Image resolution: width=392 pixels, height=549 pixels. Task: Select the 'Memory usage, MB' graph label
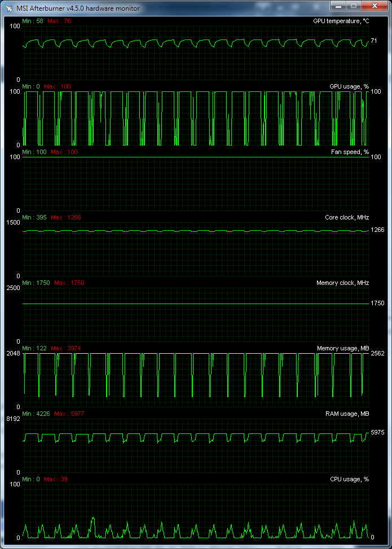(x=343, y=348)
